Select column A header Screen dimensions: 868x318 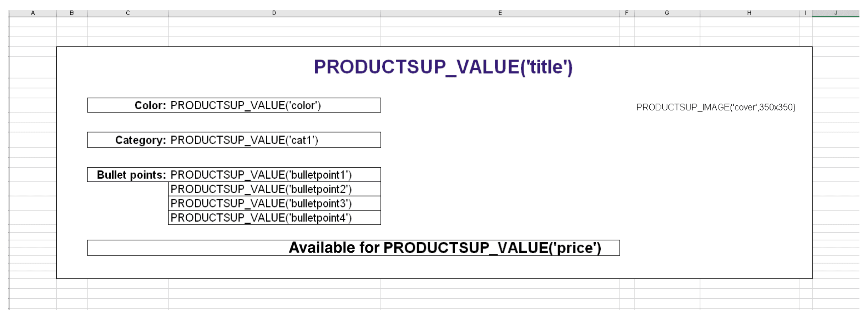[x=32, y=13]
